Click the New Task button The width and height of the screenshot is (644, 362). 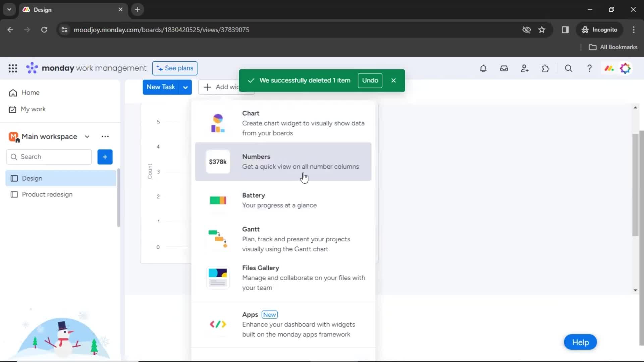161,86
